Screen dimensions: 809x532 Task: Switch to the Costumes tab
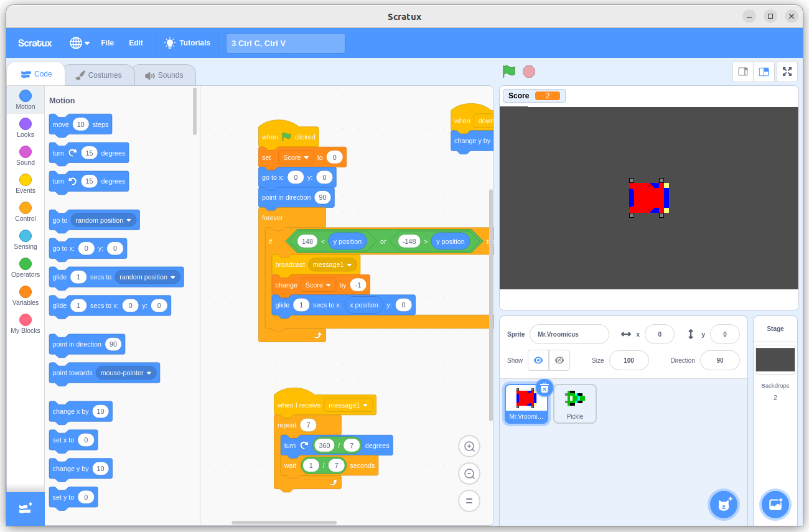(x=99, y=75)
